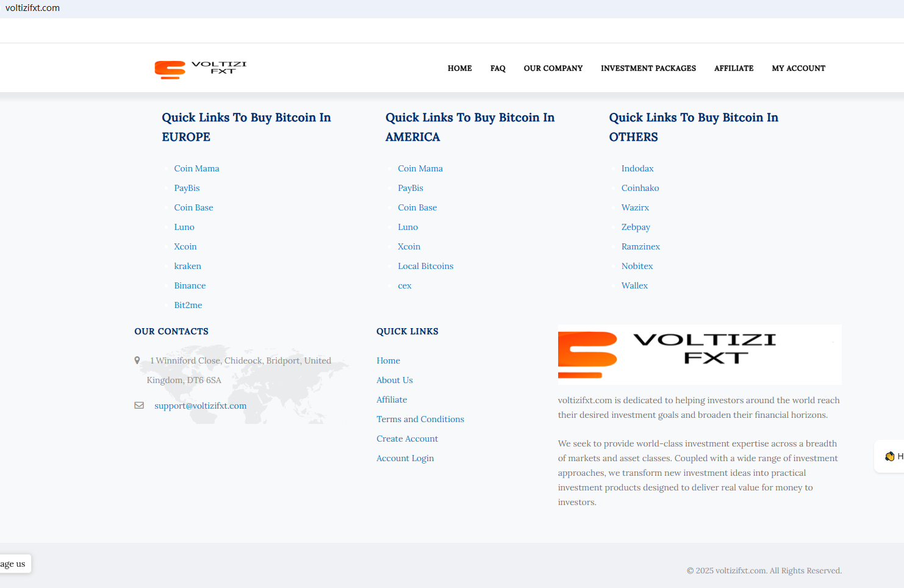This screenshot has height=588, width=904.
Task: Open Luno link under America
Action: [x=408, y=227]
